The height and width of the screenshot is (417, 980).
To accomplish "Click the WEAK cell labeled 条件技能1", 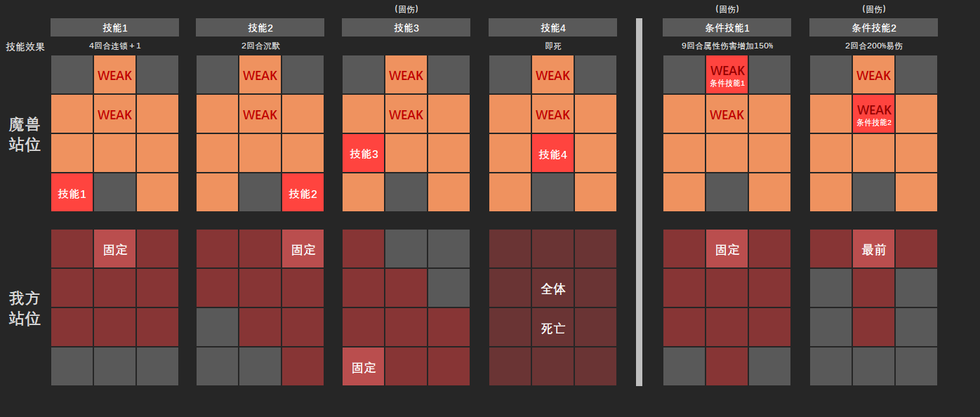I will click(727, 75).
